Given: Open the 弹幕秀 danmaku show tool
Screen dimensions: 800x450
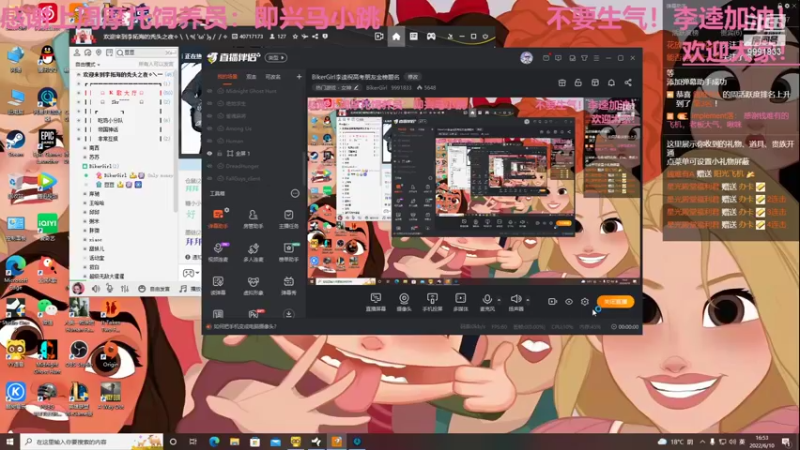Looking at the screenshot, I should pos(288,285).
